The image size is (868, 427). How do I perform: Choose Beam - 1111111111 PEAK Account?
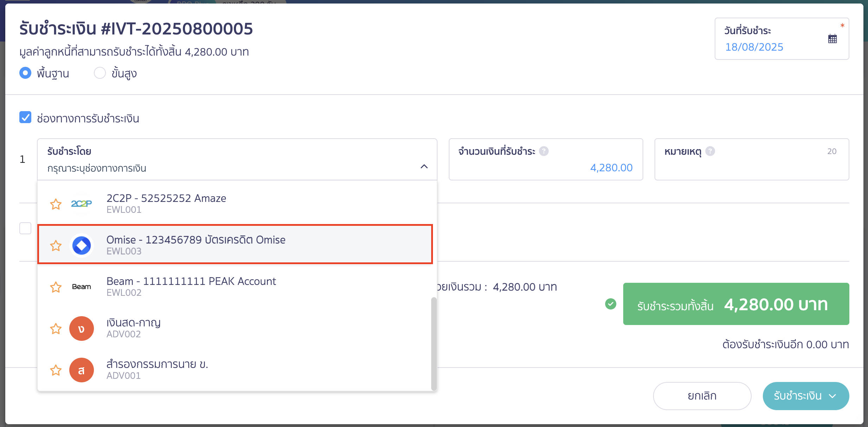click(235, 287)
